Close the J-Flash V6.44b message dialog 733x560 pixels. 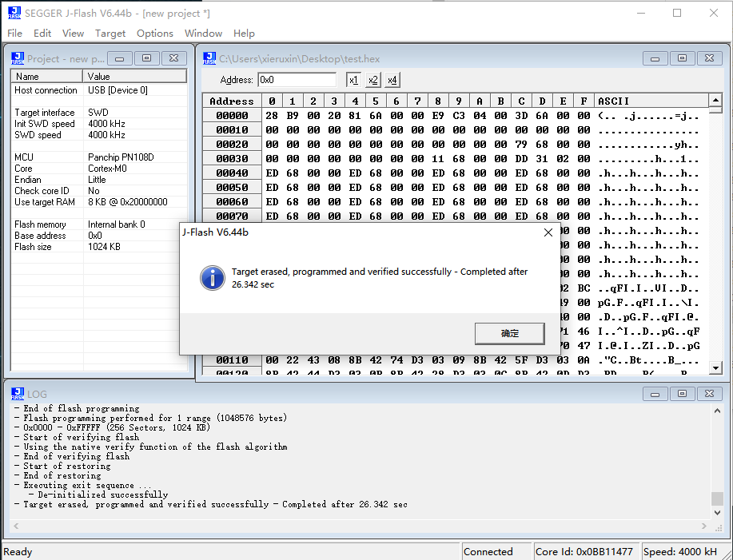(548, 232)
